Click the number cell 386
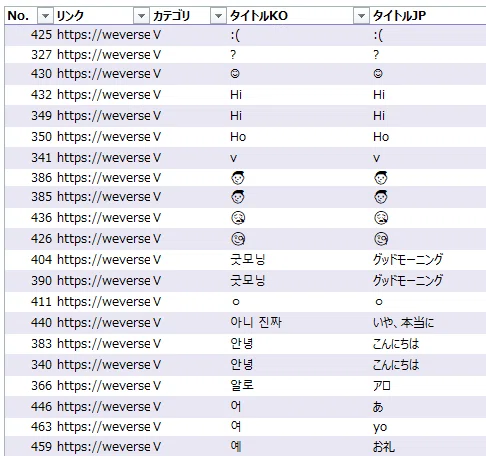The image size is (486, 456). pyautogui.click(x=42, y=178)
